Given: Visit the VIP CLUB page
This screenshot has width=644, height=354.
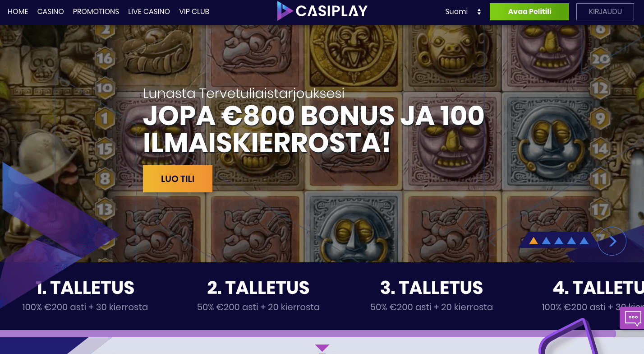Looking at the screenshot, I should [x=194, y=11].
